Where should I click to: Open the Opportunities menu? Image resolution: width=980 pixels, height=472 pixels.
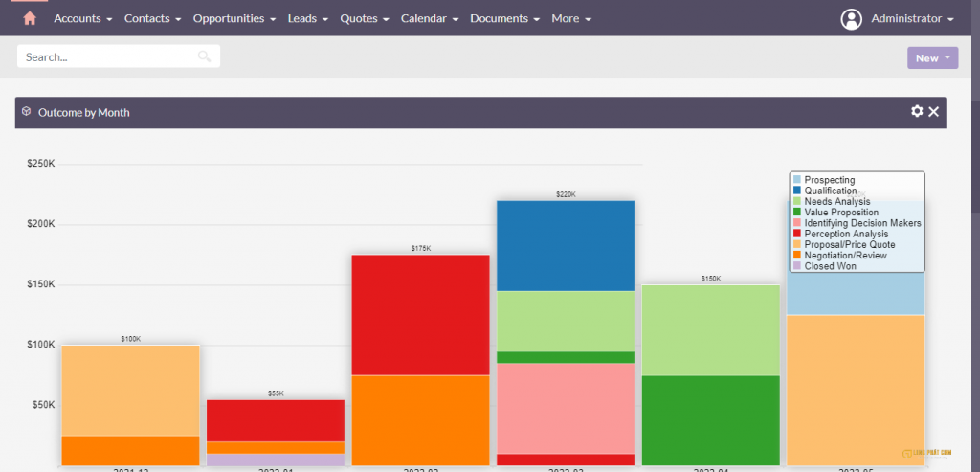pyautogui.click(x=234, y=18)
